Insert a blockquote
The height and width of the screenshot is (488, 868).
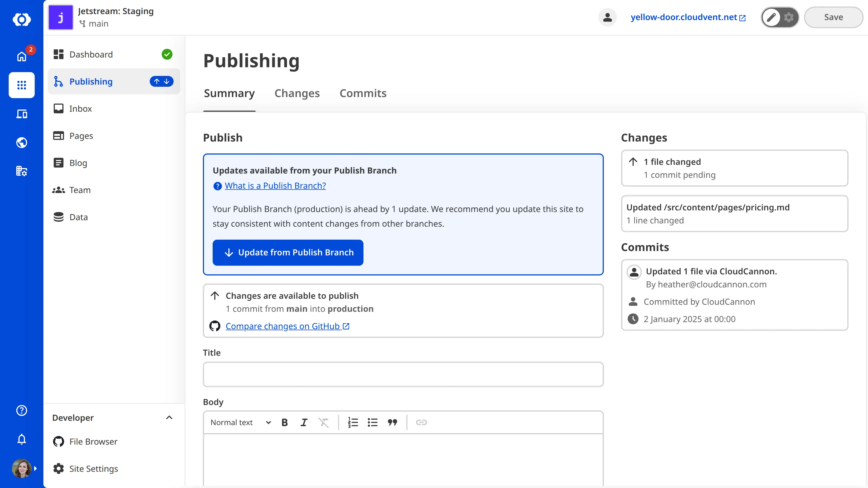pyautogui.click(x=392, y=422)
